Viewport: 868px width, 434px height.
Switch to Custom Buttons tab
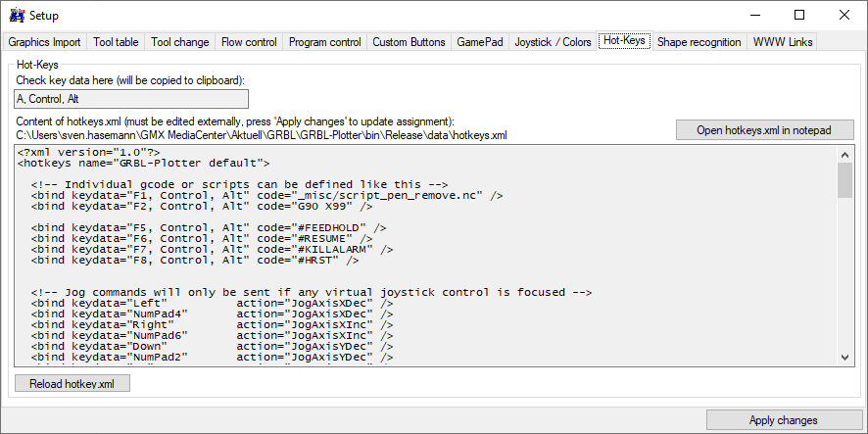pyautogui.click(x=409, y=42)
